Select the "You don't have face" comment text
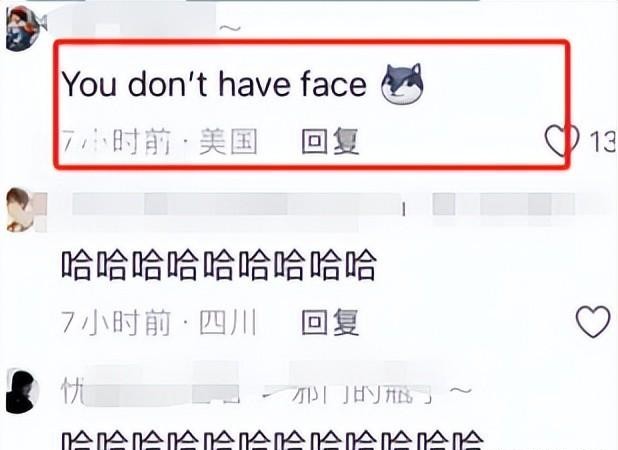The height and width of the screenshot is (450, 618). (214, 84)
